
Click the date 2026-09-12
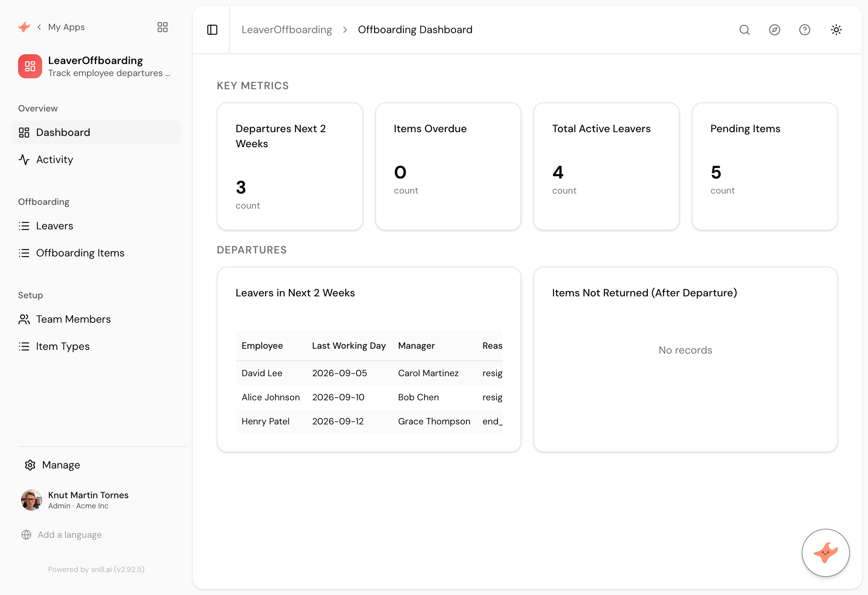coord(338,421)
